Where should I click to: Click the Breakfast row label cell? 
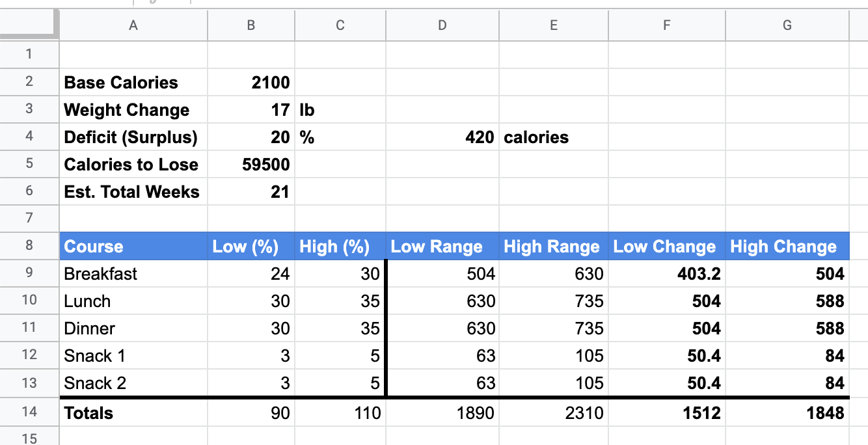pyautogui.click(x=133, y=274)
